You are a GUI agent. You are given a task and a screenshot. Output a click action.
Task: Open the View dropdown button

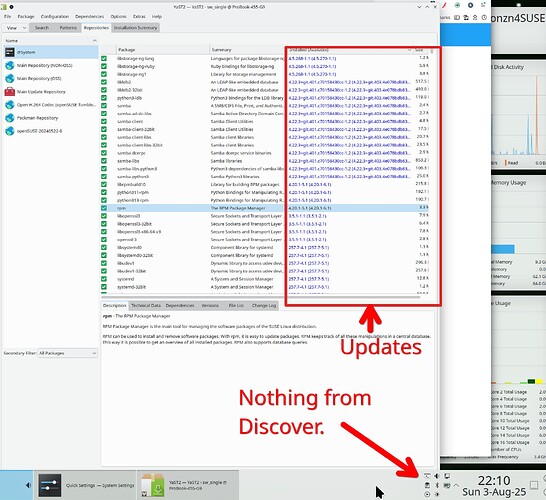coord(15,28)
